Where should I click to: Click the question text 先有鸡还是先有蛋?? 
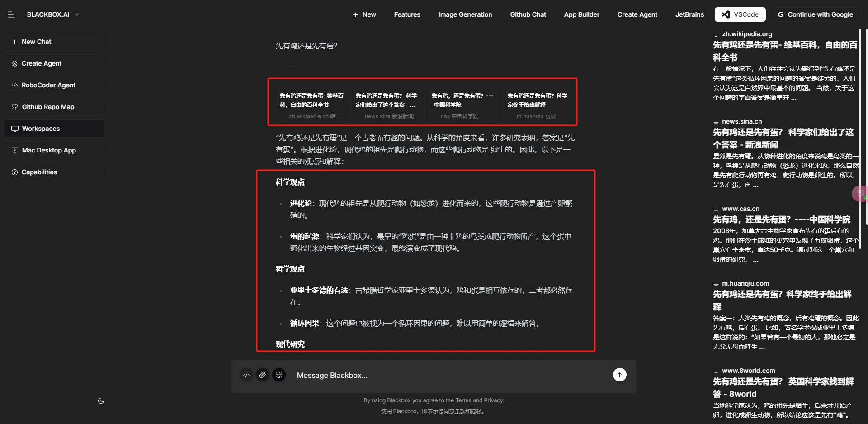[307, 46]
